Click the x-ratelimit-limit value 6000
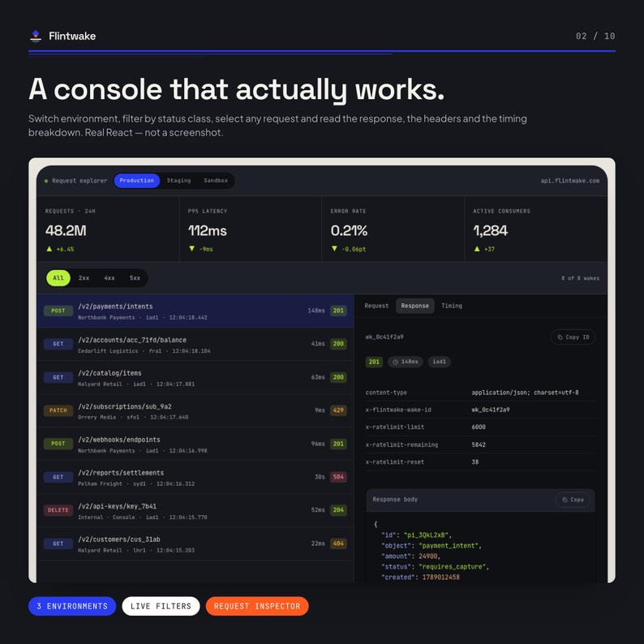This screenshot has height=644, width=644. point(479,427)
